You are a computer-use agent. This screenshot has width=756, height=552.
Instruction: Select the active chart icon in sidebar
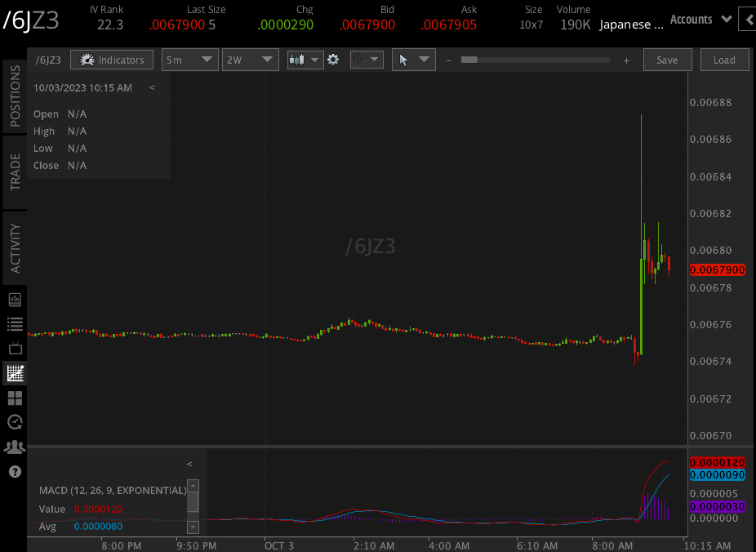coord(14,373)
